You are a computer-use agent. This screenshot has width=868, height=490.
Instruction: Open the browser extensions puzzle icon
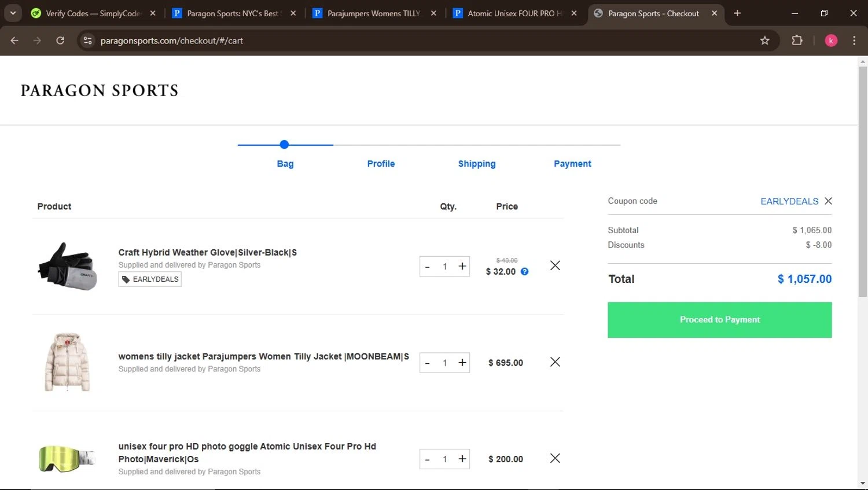[797, 40]
